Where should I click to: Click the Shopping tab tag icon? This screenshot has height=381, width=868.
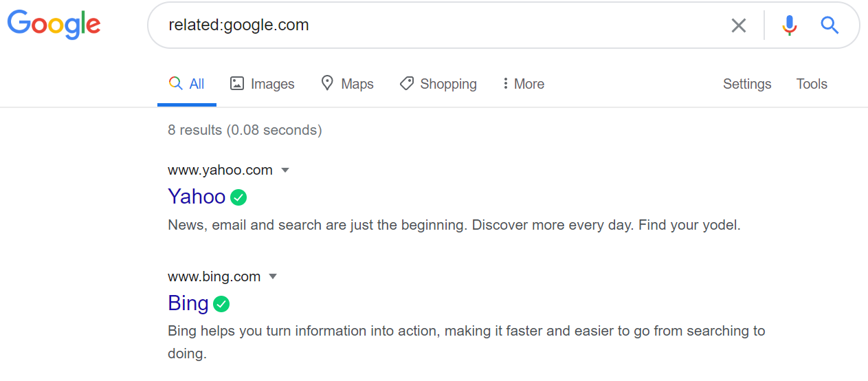tap(407, 84)
